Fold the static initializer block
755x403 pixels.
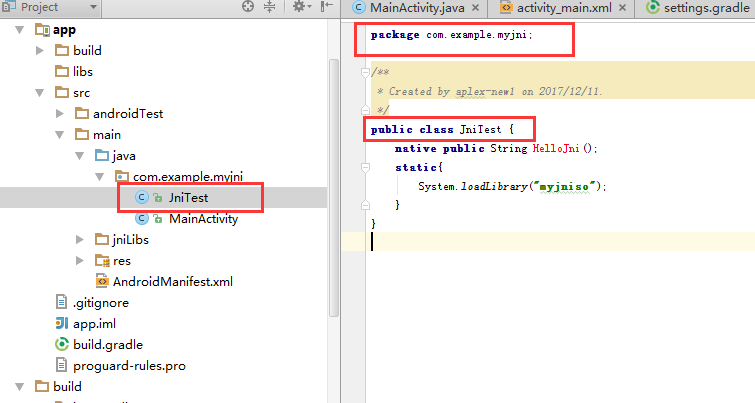(x=365, y=168)
